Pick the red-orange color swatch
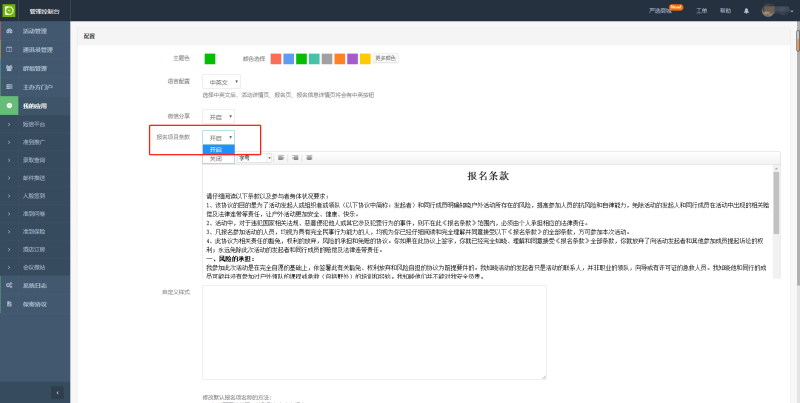The image size is (800, 403). pos(276,59)
